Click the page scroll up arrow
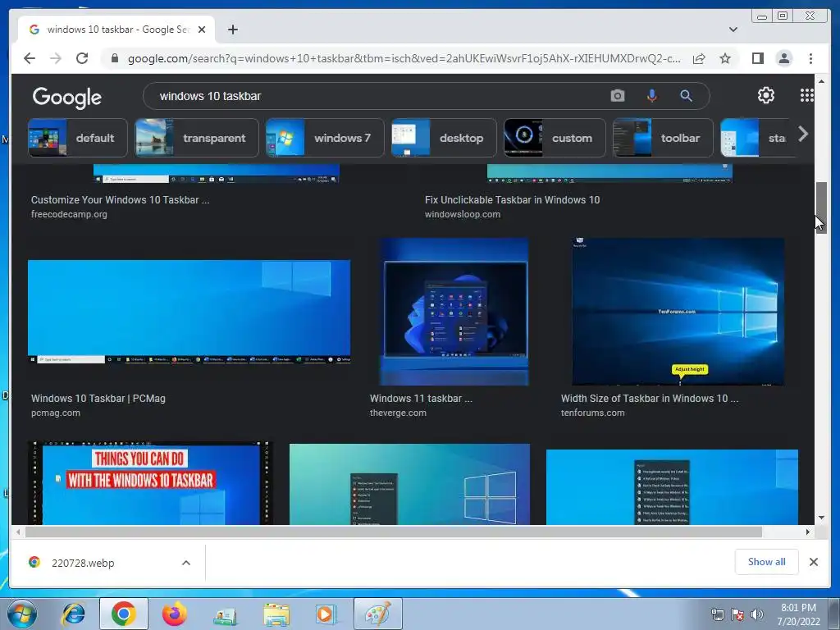This screenshot has width=840, height=630. click(821, 81)
